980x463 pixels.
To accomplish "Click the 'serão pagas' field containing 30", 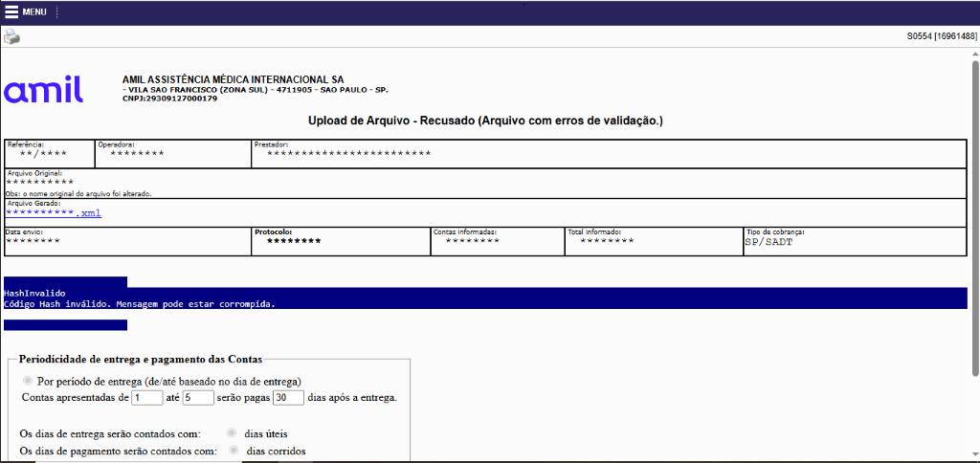I will click(x=289, y=397).
